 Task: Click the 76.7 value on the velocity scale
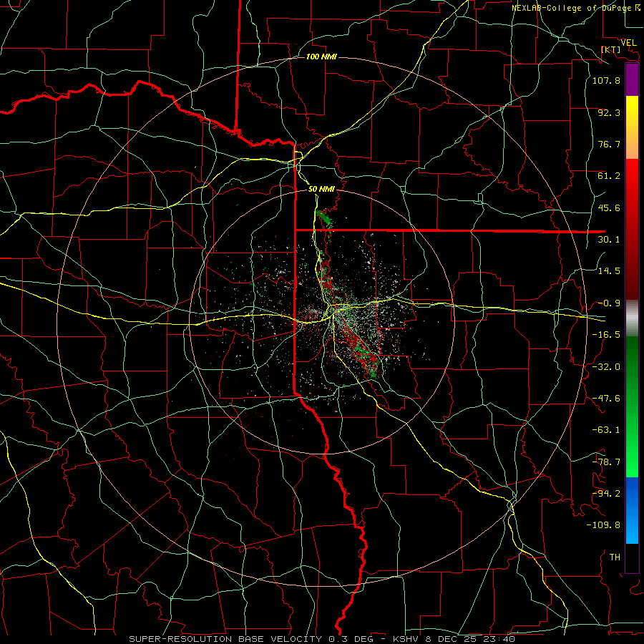[x=609, y=144]
